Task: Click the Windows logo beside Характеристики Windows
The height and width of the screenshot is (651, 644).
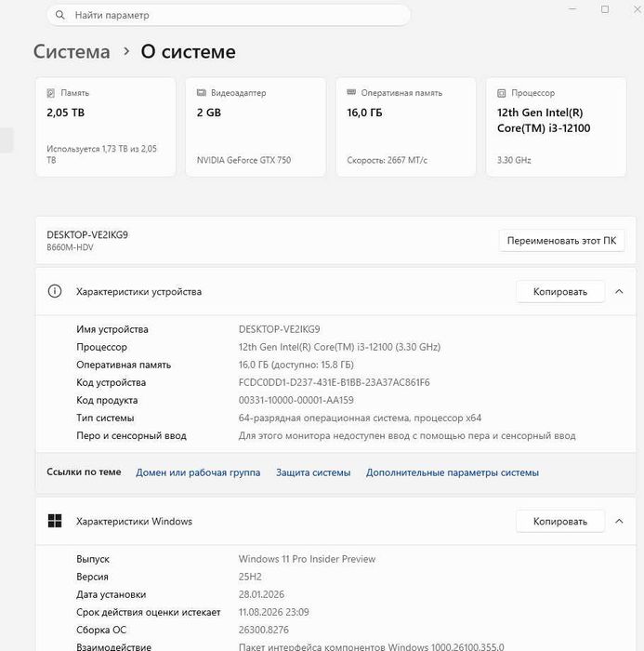Action: tap(55, 521)
